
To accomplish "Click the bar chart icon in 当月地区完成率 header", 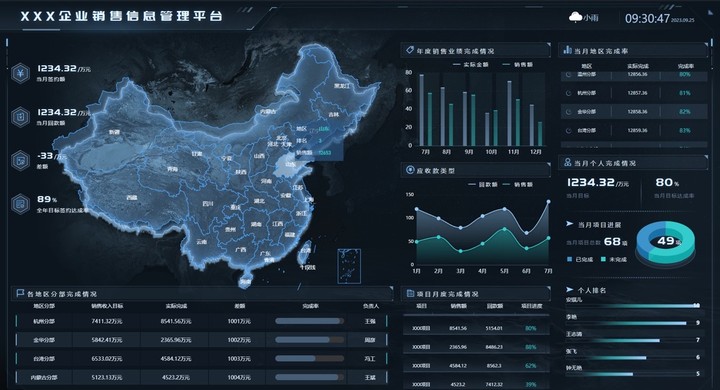I will tap(568, 50).
